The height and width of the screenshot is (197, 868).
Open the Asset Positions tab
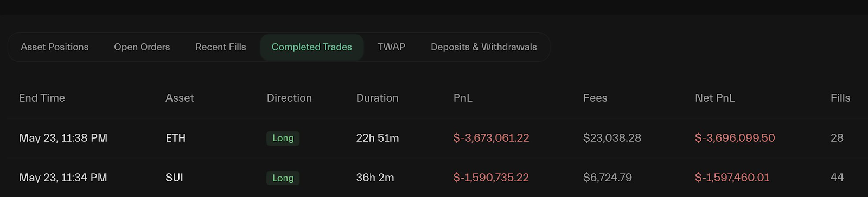[x=55, y=47]
